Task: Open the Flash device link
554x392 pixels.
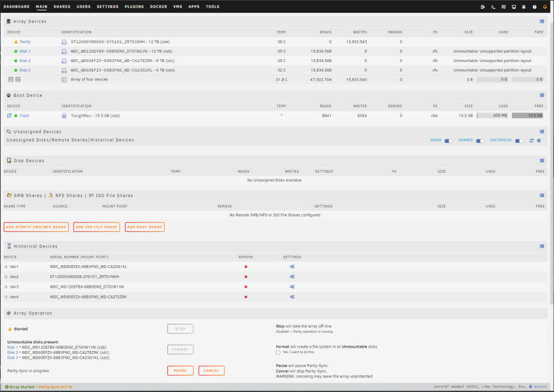Action: pyautogui.click(x=24, y=116)
